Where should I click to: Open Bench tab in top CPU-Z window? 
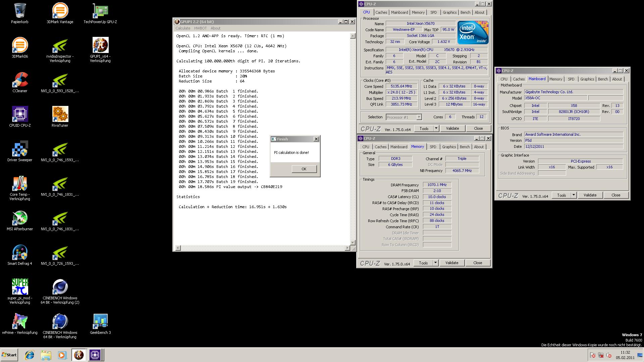pos(465,12)
